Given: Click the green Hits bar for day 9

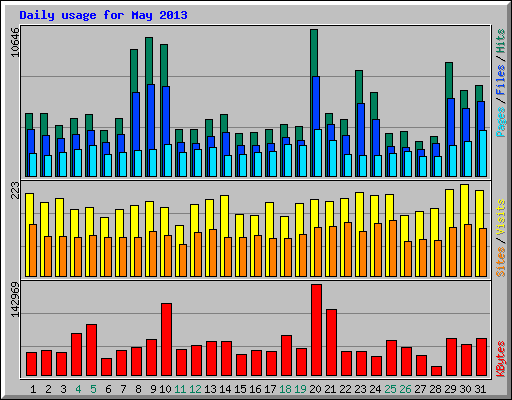Looking at the screenshot, I should click(x=149, y=61).
